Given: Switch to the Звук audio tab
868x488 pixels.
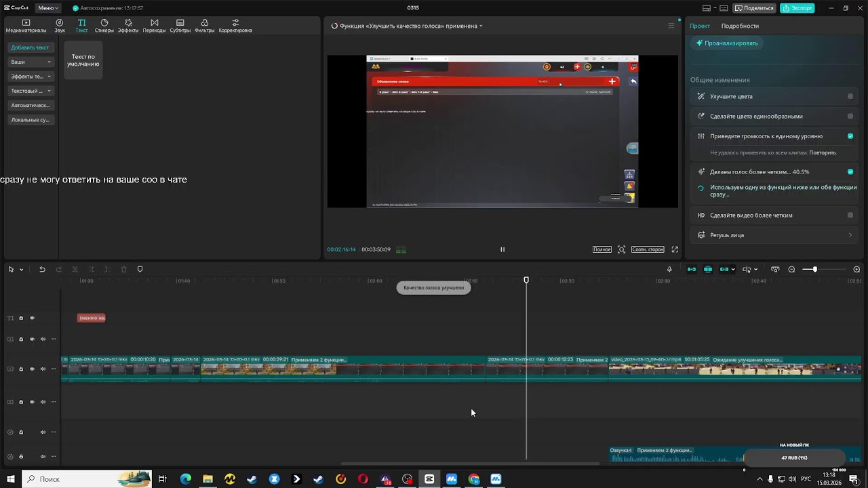Looking at the screenshot, I should coord(60,26).
